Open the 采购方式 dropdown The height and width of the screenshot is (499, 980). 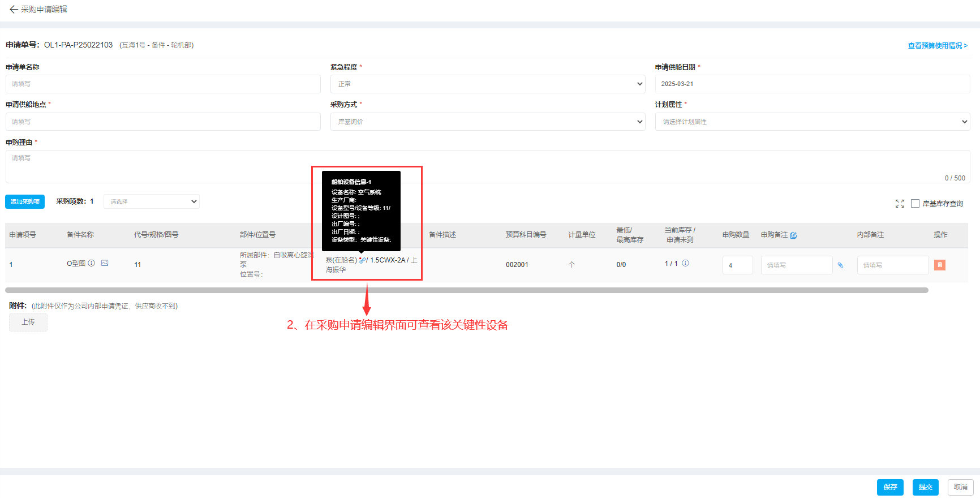[x=488, y=122]
